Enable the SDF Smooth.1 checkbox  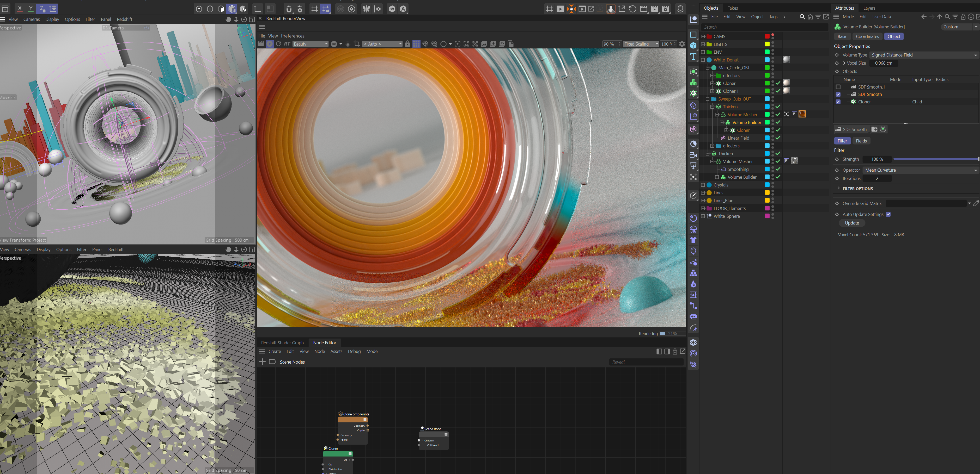pos(838,87)
